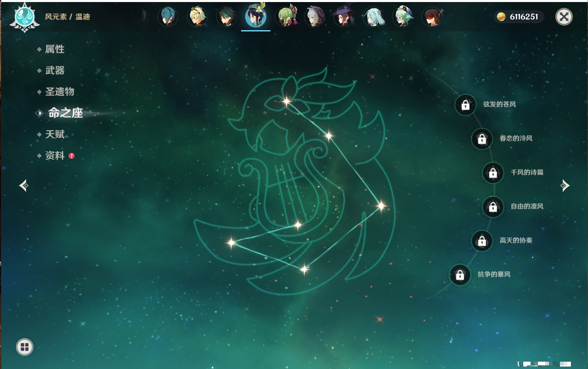Click the red alert badge beside 资料
588x369 pixels.
72,156
